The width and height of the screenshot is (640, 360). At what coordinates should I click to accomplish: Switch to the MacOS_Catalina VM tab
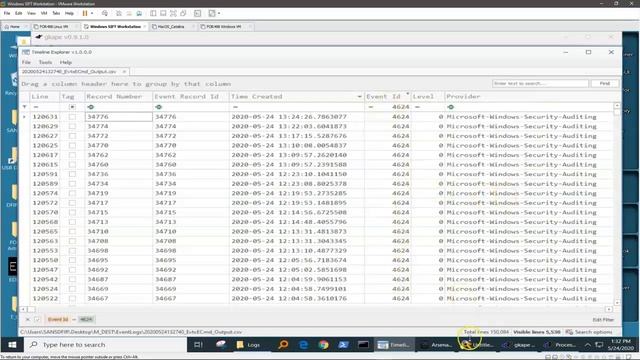click(171, 27)
